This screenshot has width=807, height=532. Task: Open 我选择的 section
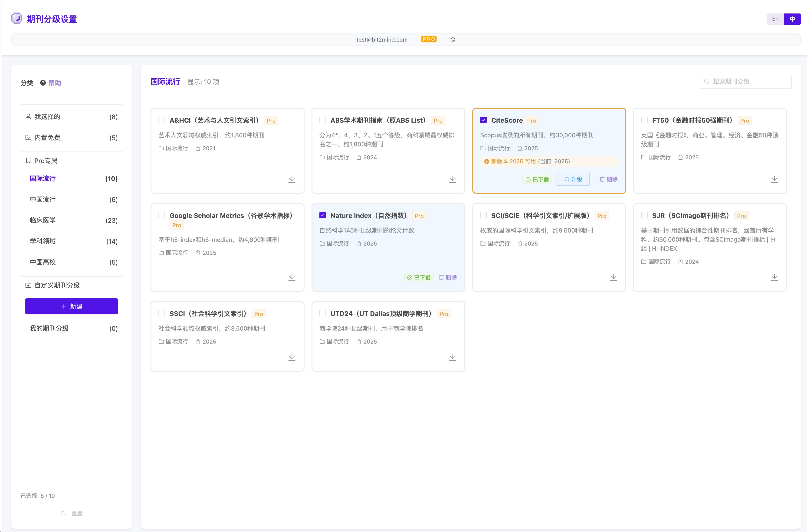click(47, 117)
